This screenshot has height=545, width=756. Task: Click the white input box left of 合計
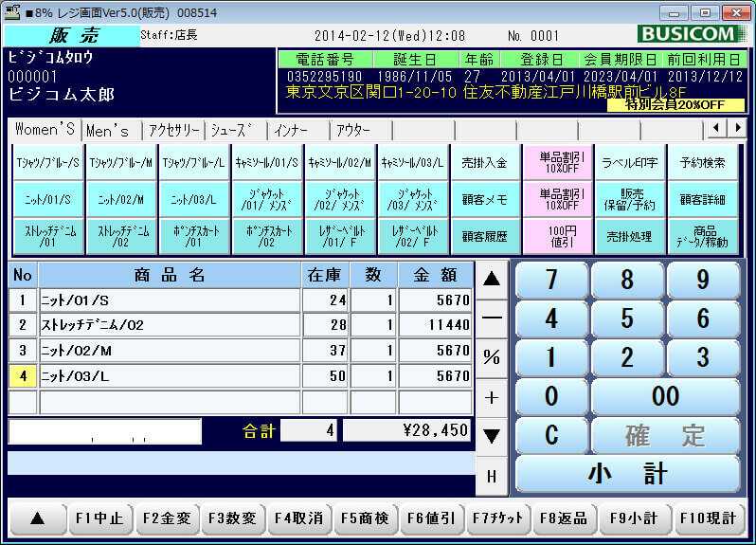coord(105,431)
